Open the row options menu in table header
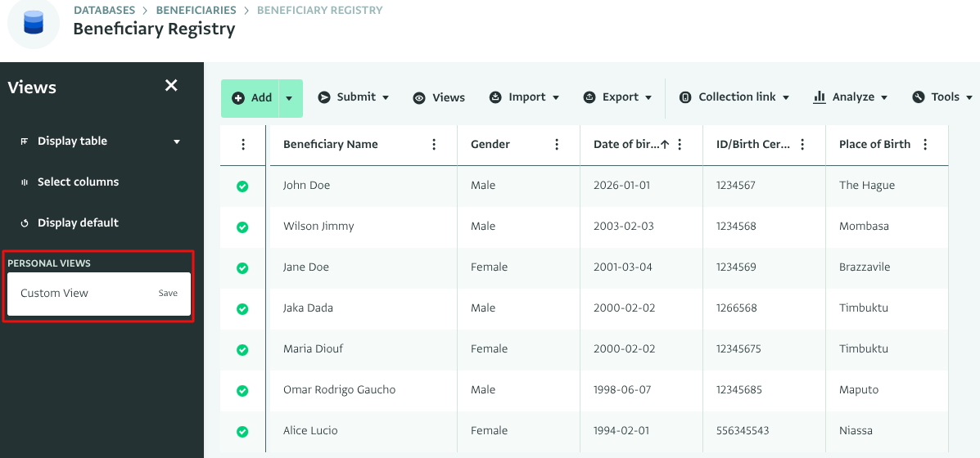Screen dimensions: 980x458 [x=243, y=145]
